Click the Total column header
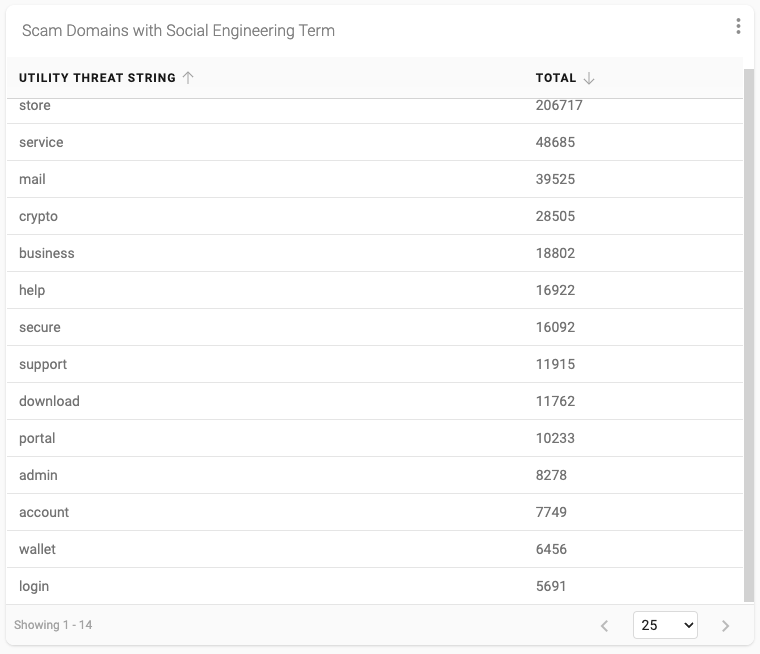The width and height of the screenshot is (760, 654). pyautogui.click(x=555, y=78)
